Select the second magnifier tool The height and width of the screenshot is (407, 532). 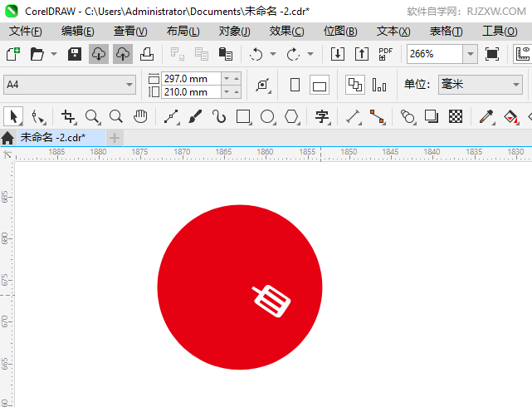pyautogui.click(x=116, y=117)
